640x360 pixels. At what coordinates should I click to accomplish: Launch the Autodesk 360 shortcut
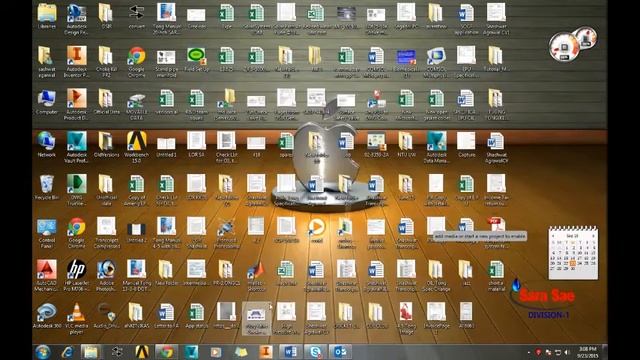pyautogui.click(x=47, y=316)
